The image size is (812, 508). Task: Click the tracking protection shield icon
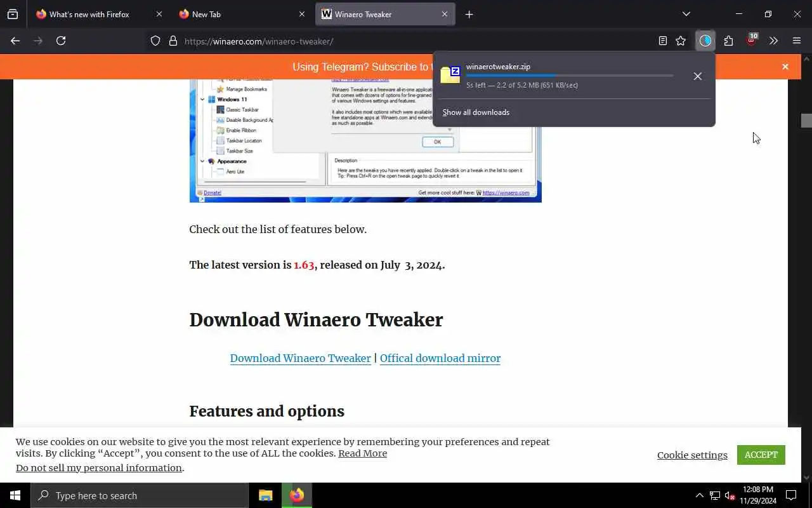coord(155,41)
